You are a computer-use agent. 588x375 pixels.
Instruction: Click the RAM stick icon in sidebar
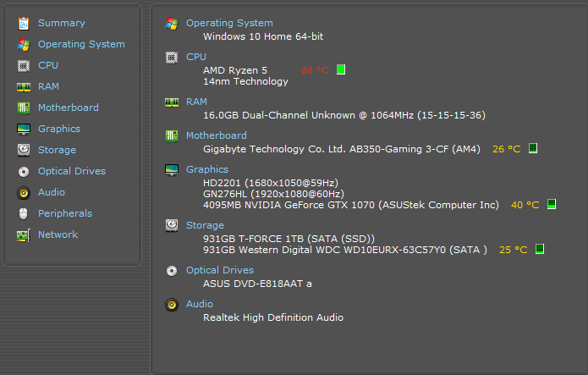[x=24, y=87]
